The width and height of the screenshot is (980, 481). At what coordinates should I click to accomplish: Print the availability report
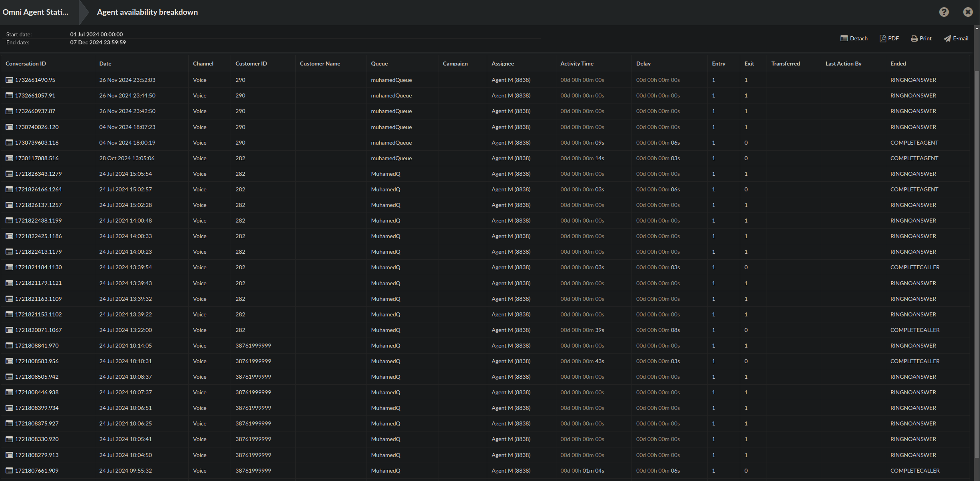(921, 38)
